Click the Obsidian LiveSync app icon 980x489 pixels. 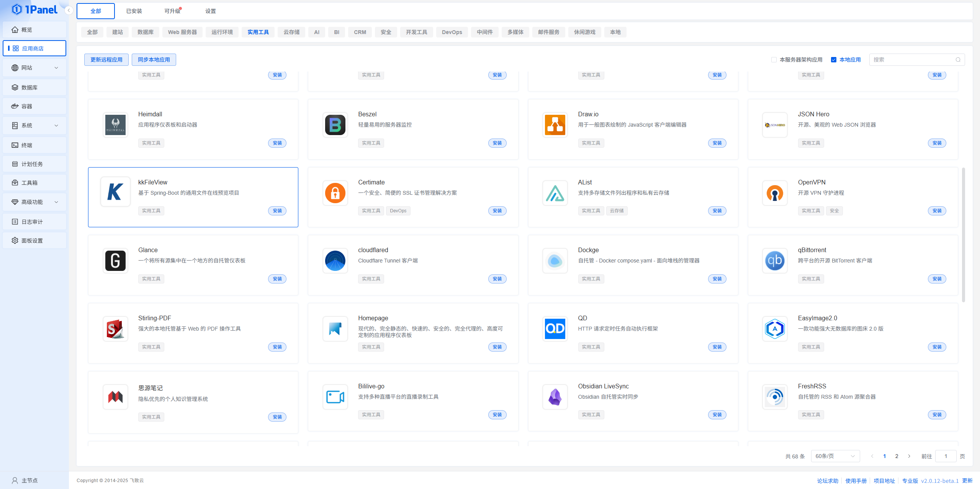coord(555,397)
